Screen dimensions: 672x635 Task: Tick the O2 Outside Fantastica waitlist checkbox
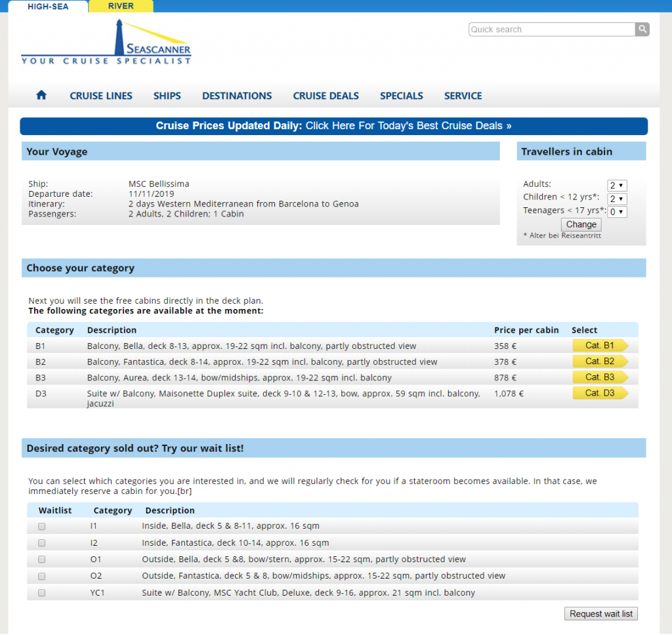[41, 577]
